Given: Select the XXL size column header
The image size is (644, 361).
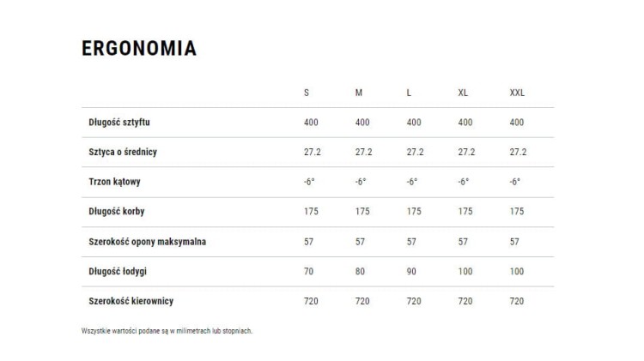Looking at the screenshot, I should [x=517, y=93].
